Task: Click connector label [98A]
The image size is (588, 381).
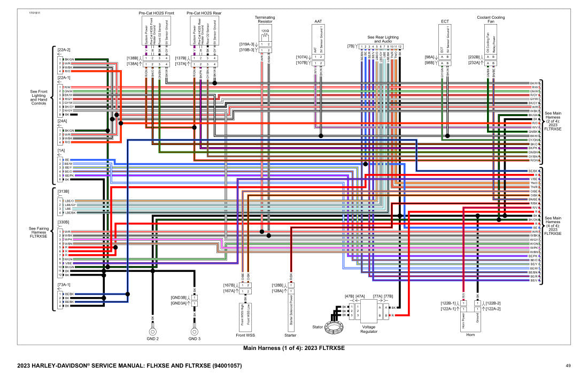Action: (429, 57)
